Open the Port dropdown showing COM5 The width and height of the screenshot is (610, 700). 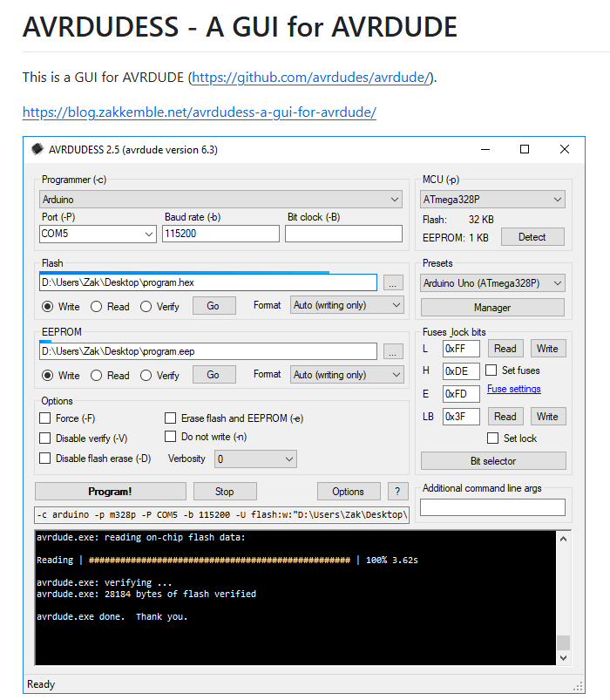tap(98, 234)
